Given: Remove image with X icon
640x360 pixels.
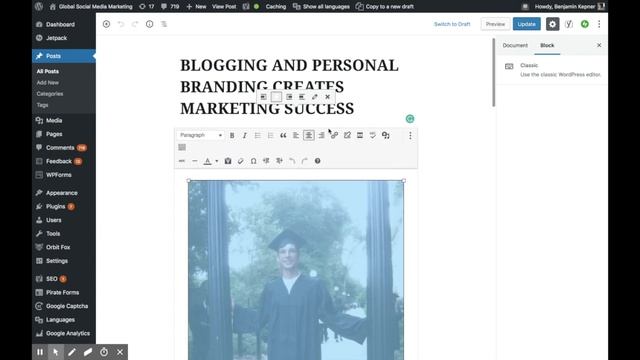Looking at the screenshot, I should pos(327,97).
